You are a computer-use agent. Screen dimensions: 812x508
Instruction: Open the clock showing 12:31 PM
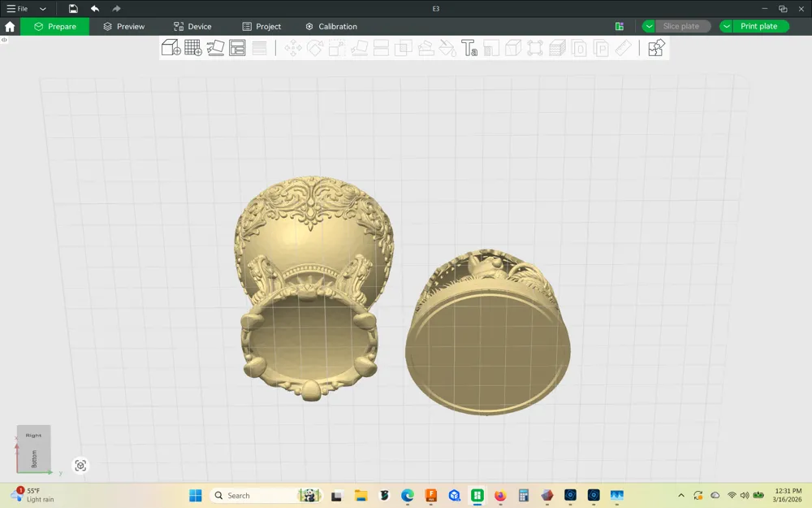click(x=788, y=495)
